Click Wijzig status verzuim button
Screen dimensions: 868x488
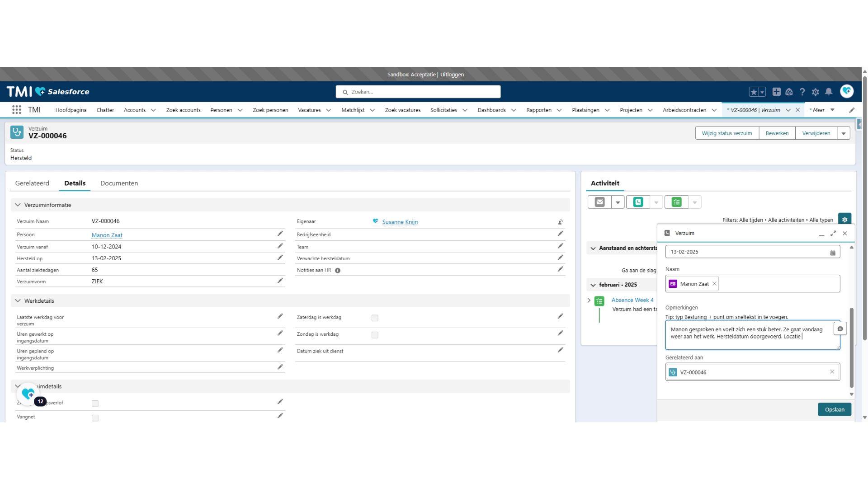(x=727, y=133)
